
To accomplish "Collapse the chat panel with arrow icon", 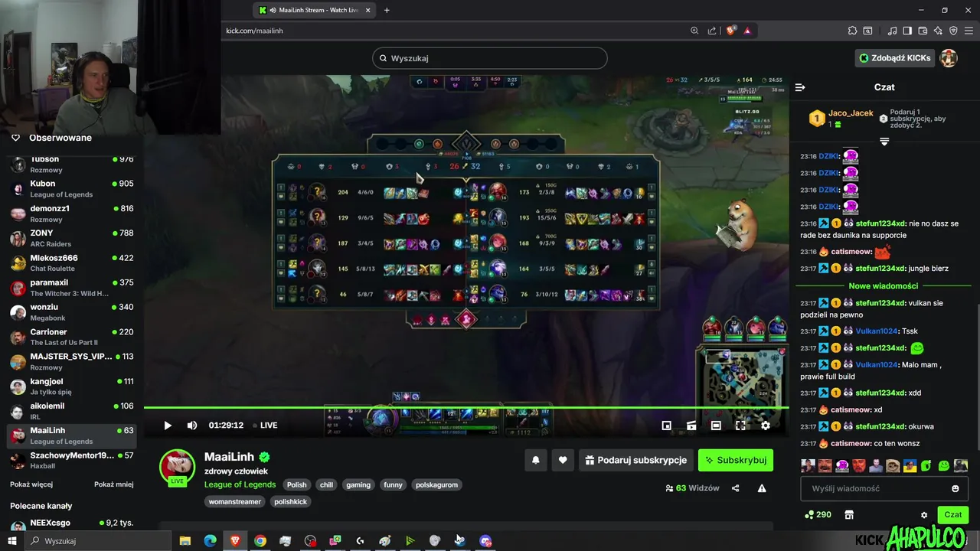I will click(800, 87).
